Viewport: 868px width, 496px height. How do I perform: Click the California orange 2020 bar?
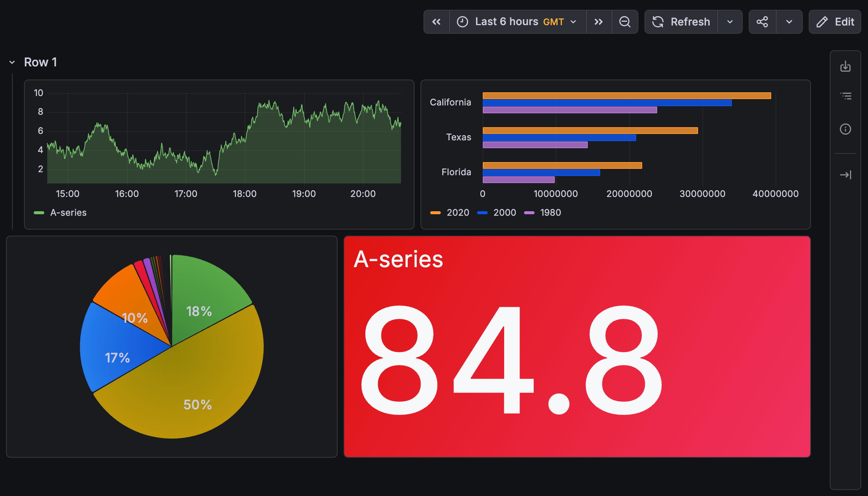[627, 96]
